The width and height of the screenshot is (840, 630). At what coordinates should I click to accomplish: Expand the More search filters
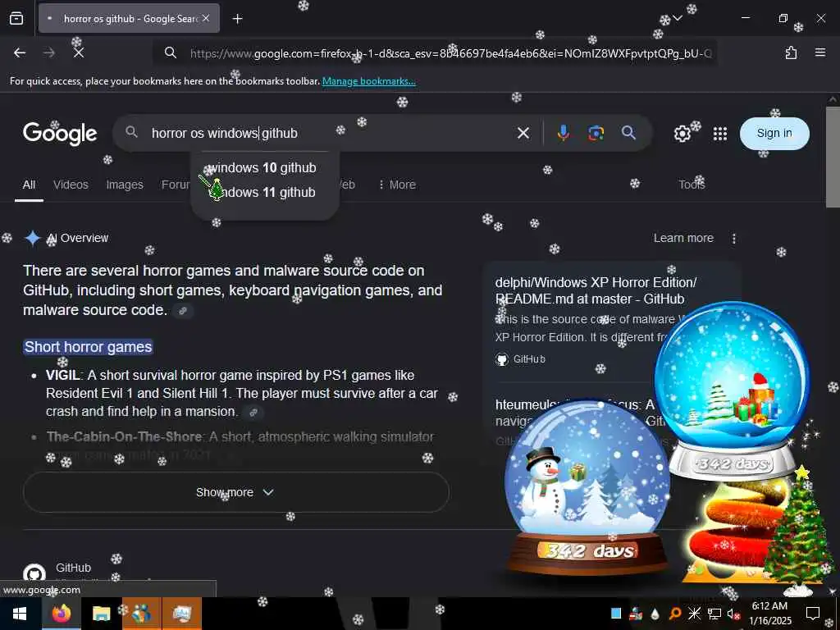click(x=397, y=185)
